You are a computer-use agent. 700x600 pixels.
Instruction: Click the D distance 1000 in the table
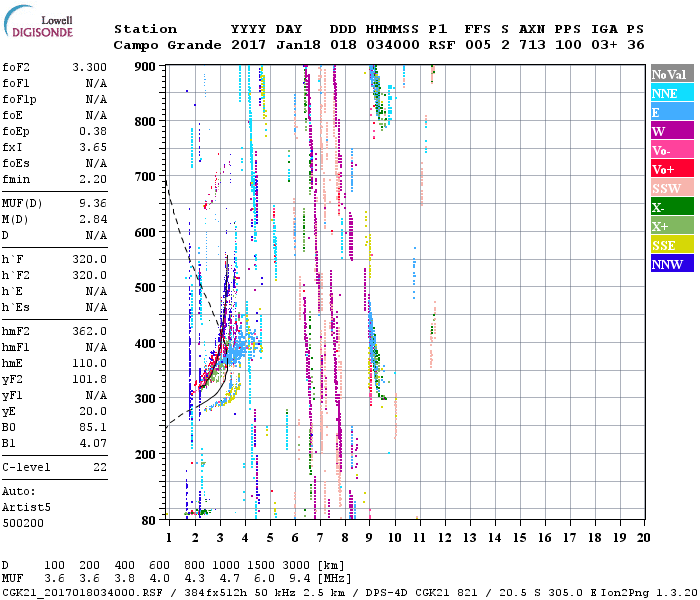[x=226, y=566]
